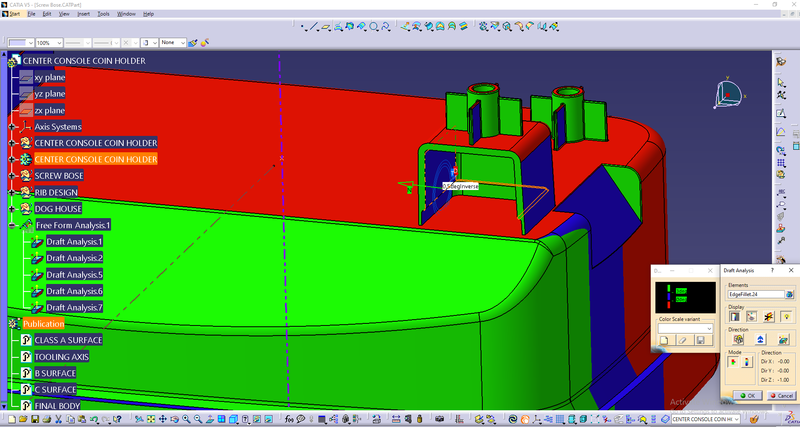Click the new file icon in color scale panel
The width and height of the screenshot is (800, 427).
click(663, 341)
